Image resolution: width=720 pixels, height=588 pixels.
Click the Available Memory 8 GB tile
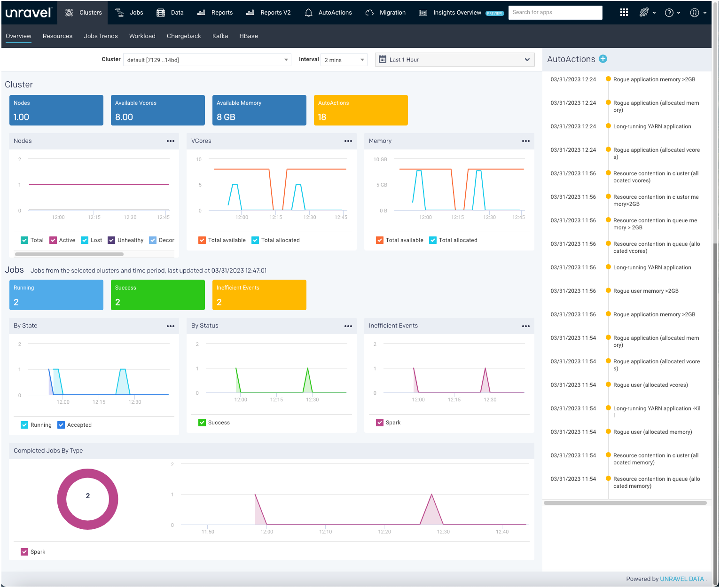coord(259,110)
